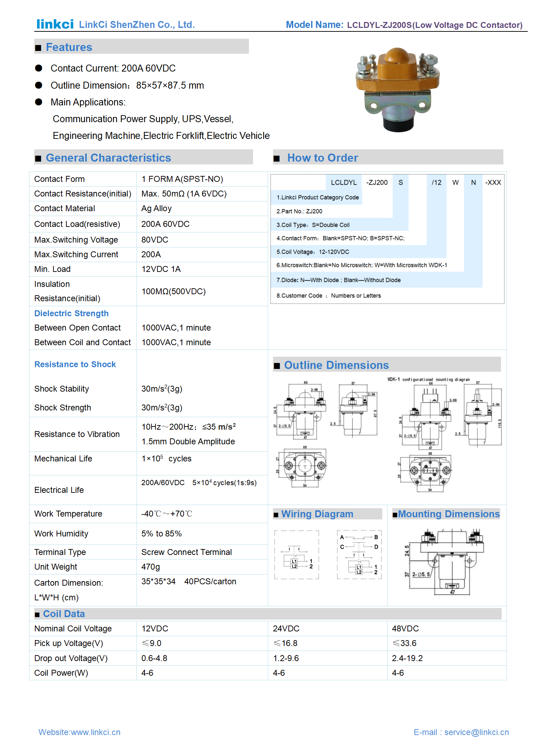This screenshot has width=554, height=756.
Task: Click the Screw Connect Terminal value cell
Action: coord(186,552)
